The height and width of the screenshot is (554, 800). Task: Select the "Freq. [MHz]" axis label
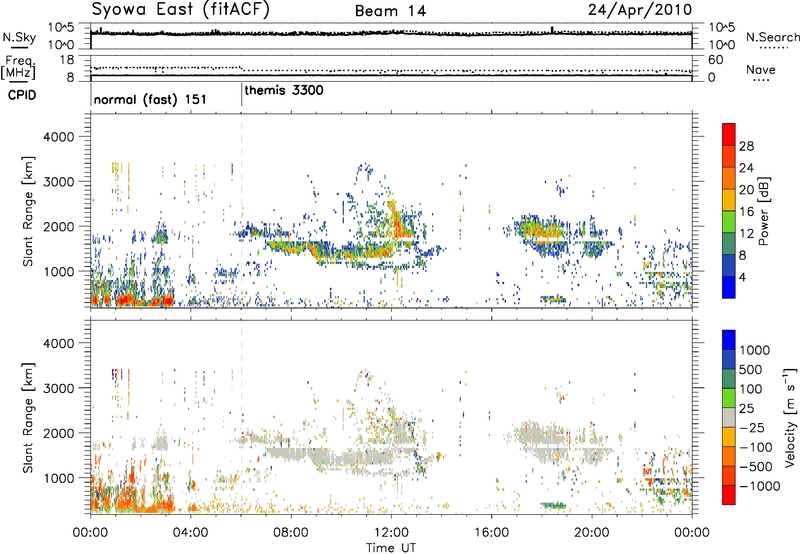click(x=19, y=68)
